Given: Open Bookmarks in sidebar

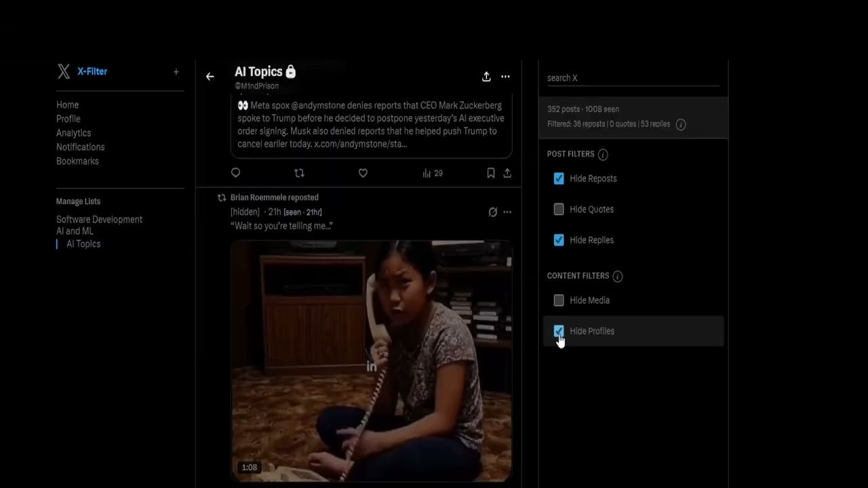Looking at the screenshot, I should point(77,161).
